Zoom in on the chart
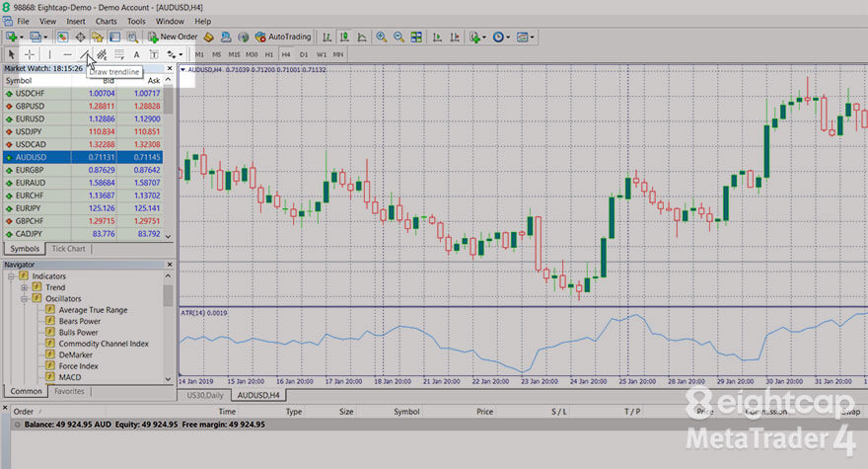Viewport: 868px width, 469px height. click(382, 38)
